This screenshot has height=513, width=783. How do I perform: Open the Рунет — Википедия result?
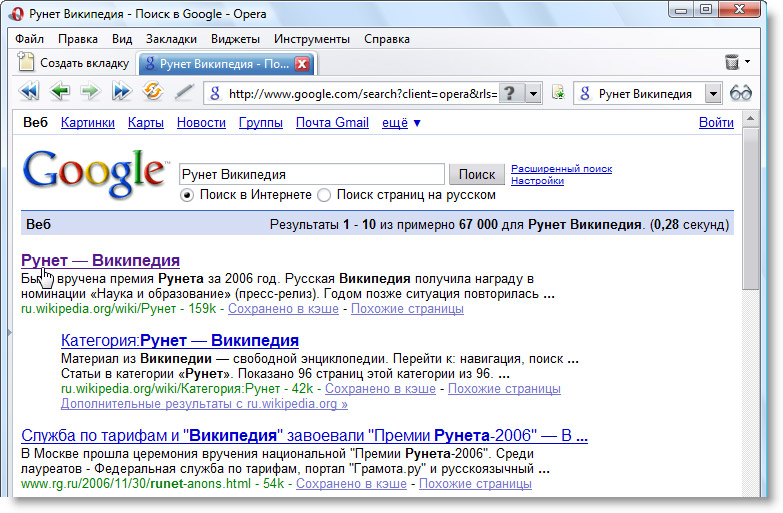coord(100,260)
